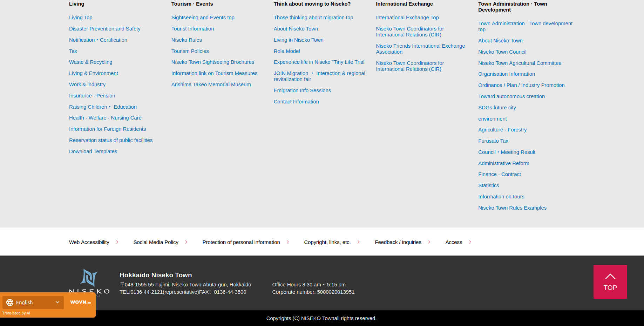Image resolution: width=644 pixels, height=326 pixels.
Task: Click the WOVN.io logo badge
Action: click(x=80, y=302)
